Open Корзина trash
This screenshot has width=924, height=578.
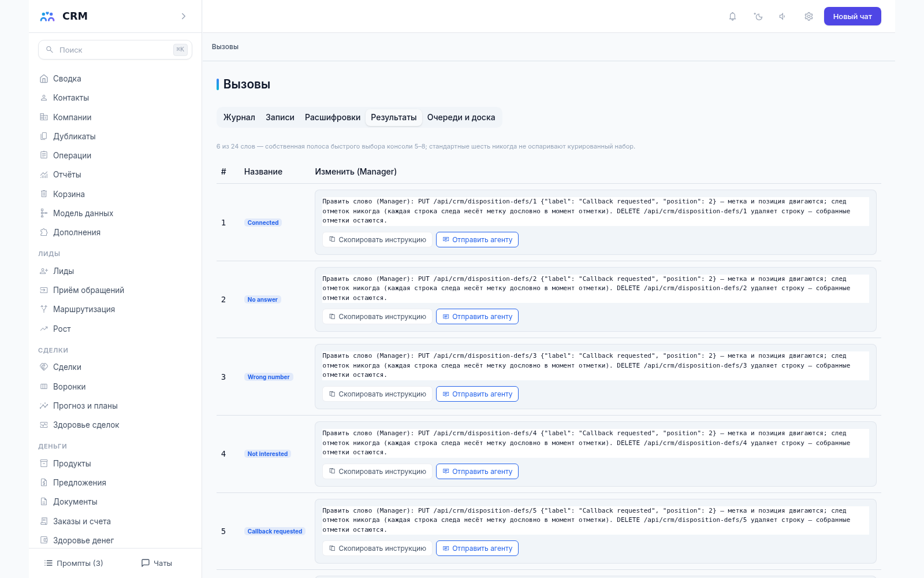tap(115, 194)
